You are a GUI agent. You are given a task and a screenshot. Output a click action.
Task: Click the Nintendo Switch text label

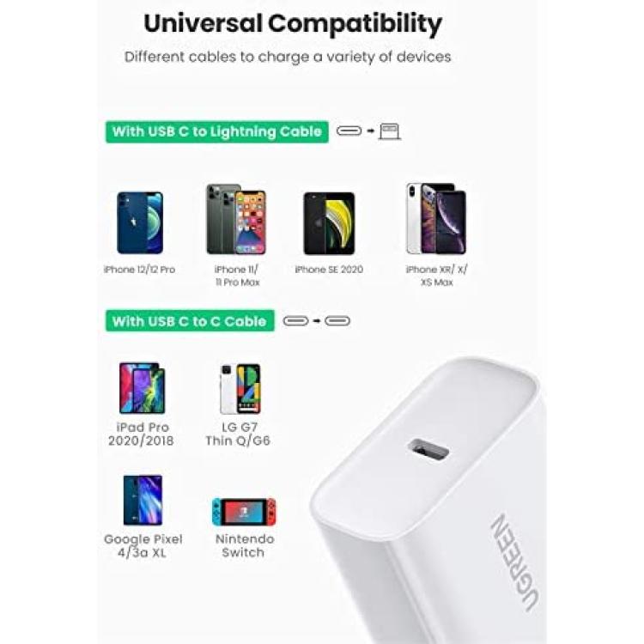[x=245, y=545]
